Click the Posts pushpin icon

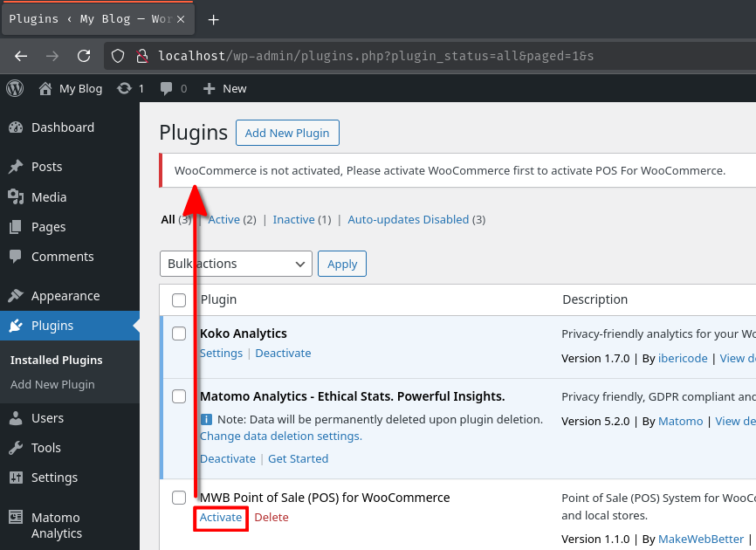[16, 167]
